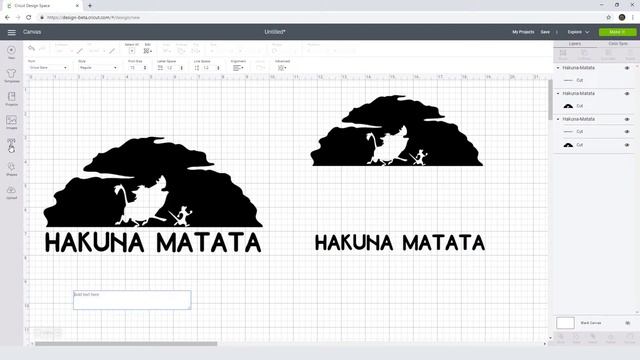Click the New project icon in sidebar
Viewport: 640px width, 360px height.
(11, 52)
